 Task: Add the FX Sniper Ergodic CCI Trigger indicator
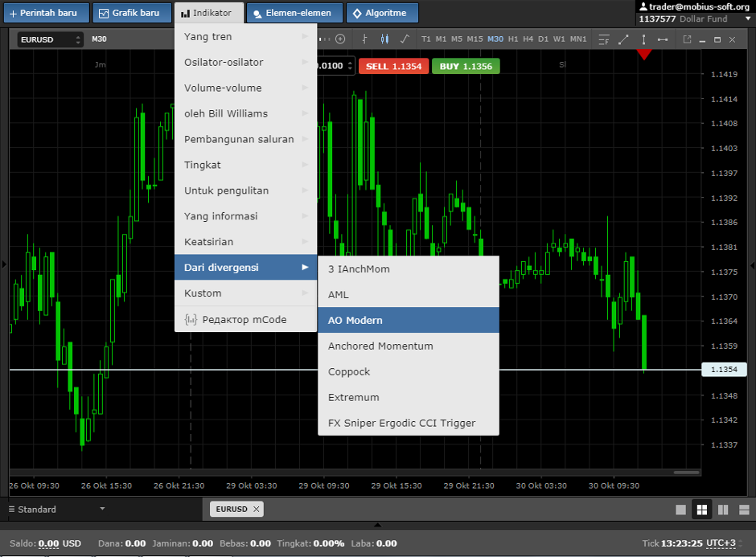click(409, 423)
